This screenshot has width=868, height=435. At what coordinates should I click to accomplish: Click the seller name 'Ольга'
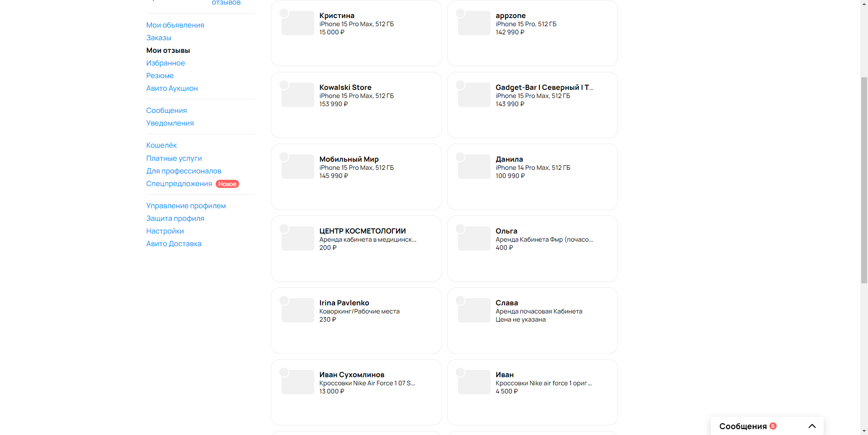[506, 231]
